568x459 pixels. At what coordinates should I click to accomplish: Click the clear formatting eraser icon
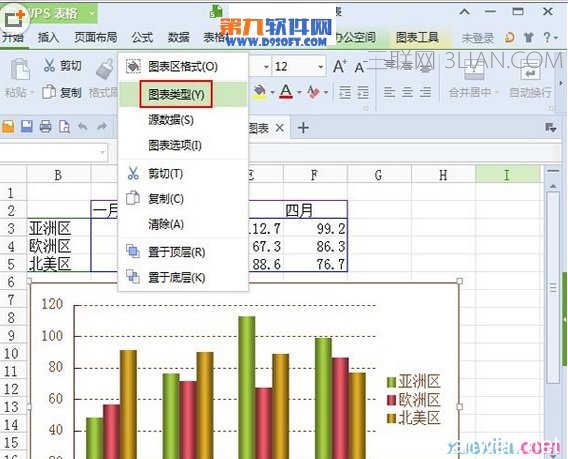[x=313, y=92]
